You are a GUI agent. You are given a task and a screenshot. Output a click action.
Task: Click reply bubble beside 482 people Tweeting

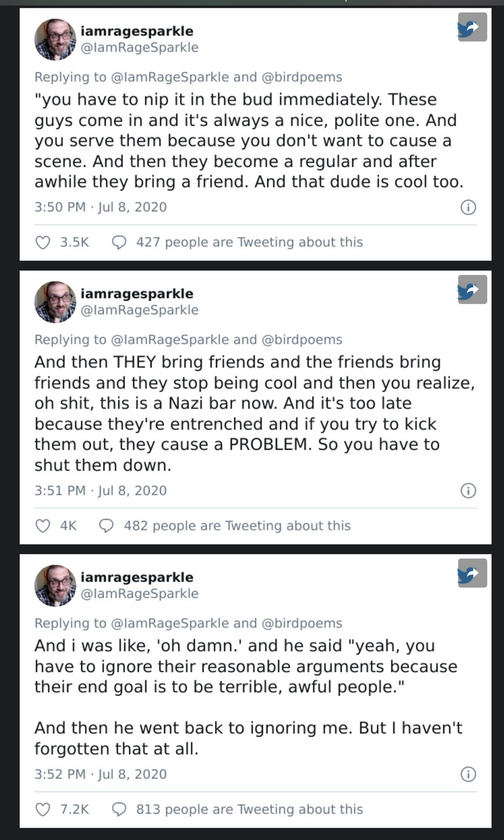tap(107, 526)
